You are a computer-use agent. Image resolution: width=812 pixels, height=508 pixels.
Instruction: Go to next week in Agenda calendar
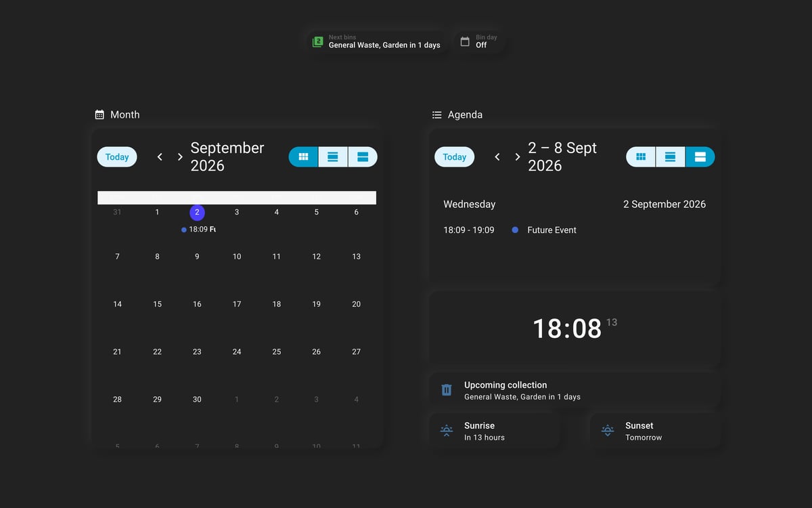(518, 157)
